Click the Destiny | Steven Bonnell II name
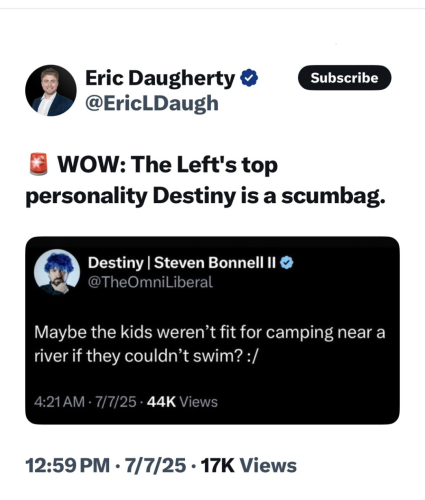 [x=182, y=263]
